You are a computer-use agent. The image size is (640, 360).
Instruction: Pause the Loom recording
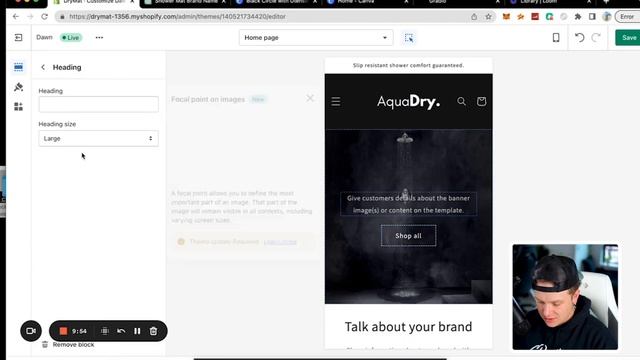coord(137,331)
